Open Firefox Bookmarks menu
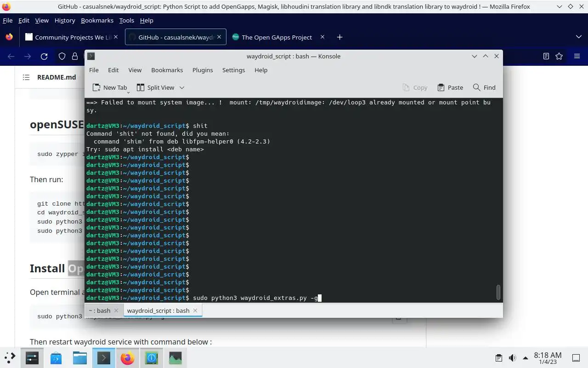The image size is (588, 368). [97, 20]
